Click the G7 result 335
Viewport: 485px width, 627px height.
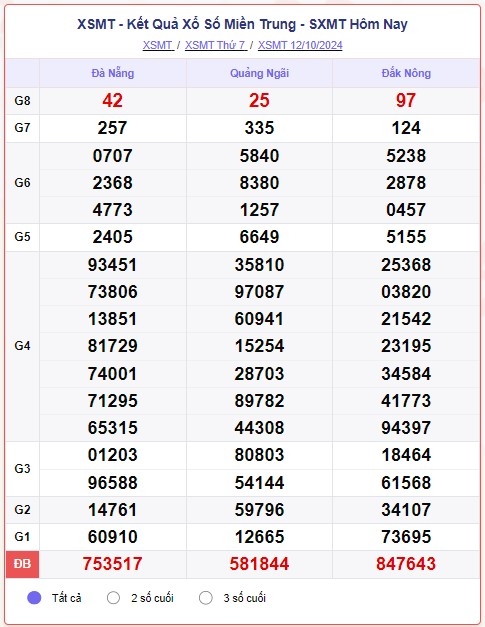259,128
